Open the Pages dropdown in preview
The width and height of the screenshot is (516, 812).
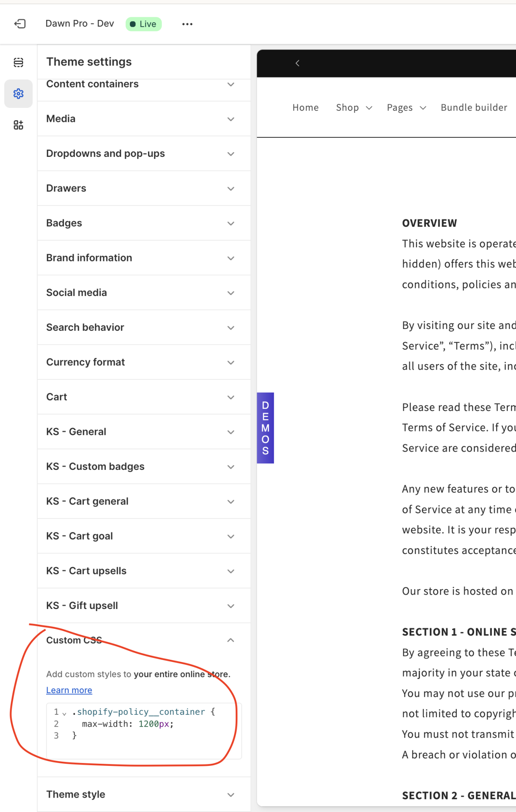click(406, 108)
